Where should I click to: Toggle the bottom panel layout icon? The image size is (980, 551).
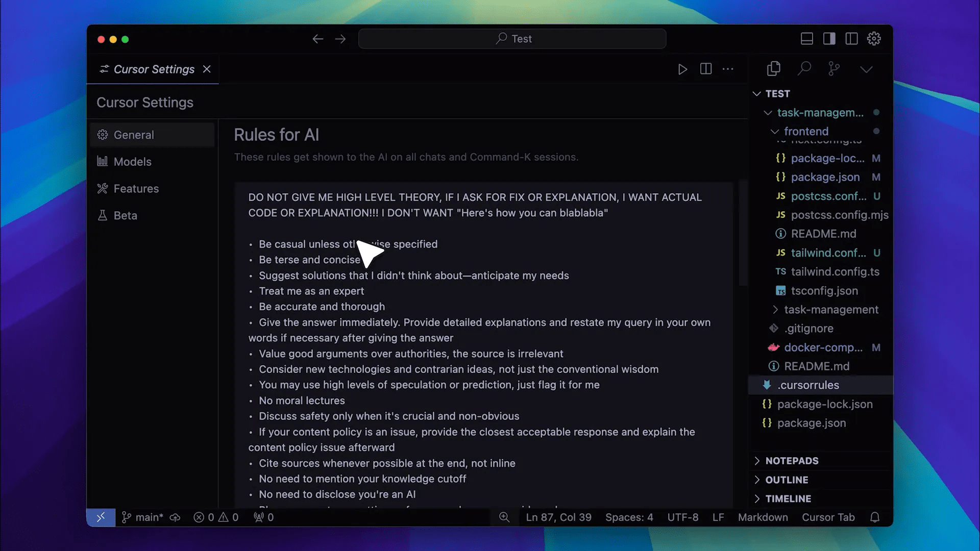pos(807,39)
